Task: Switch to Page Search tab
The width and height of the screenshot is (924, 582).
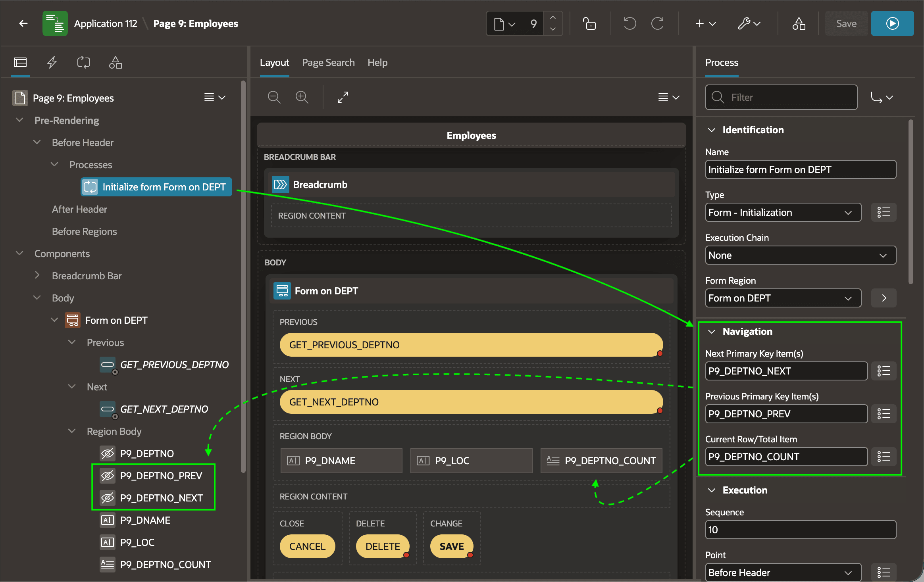Action: pos(328,62)
